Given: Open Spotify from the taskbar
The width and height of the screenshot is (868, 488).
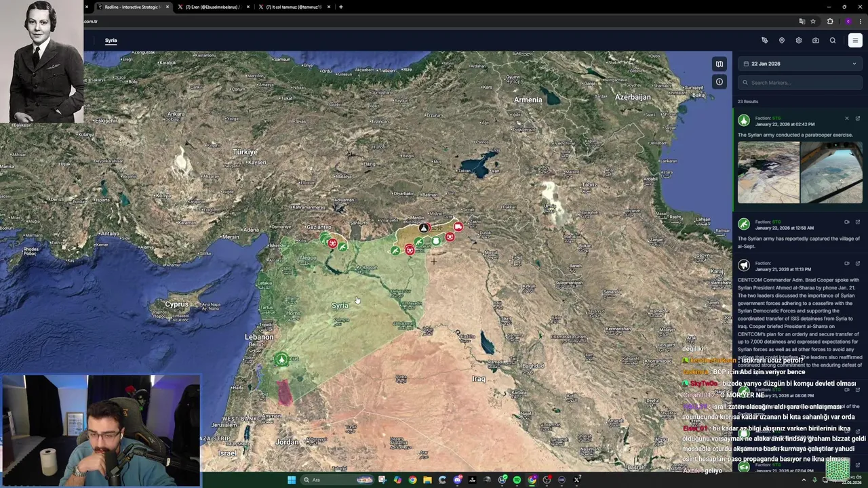Looking at the screenshot, I should pyautogui.click(x=517, y=480).
